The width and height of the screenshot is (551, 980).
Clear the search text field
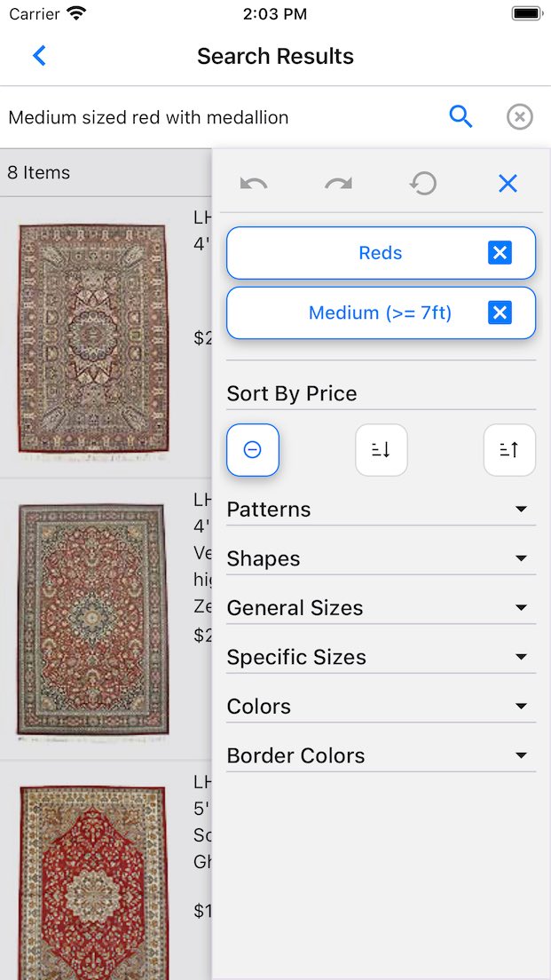(x=520, y=116)
